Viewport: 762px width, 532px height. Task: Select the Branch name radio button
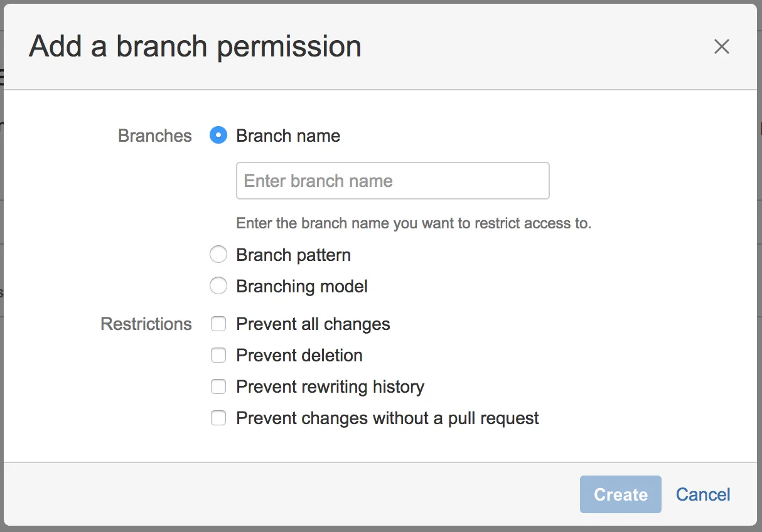[218, 136]
